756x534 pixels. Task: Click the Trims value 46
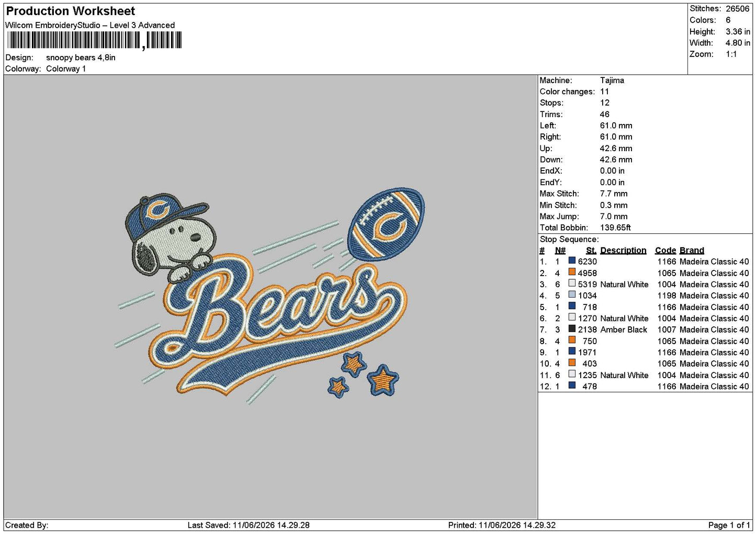pyautogui.click(x=605, y=115)
